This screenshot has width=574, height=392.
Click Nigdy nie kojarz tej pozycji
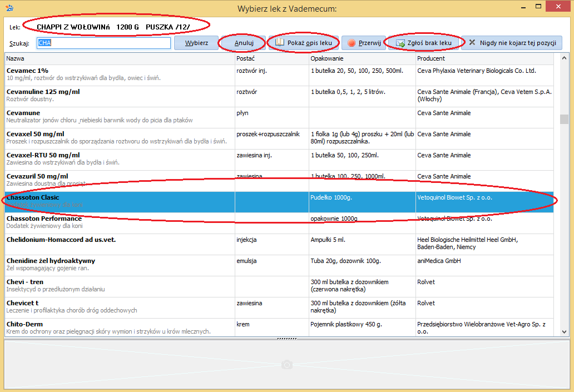pos(512,43)
